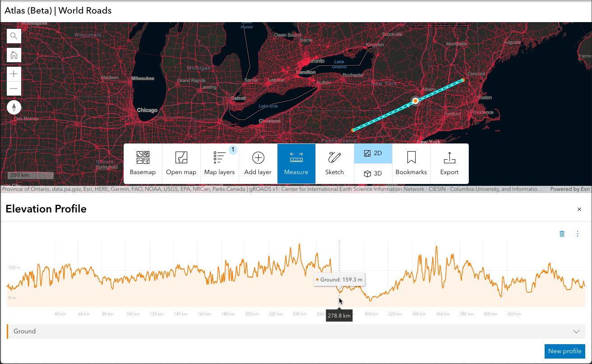Click the profile line end vertex near Concord
The image size is (592, 364).
pos(462,80)
